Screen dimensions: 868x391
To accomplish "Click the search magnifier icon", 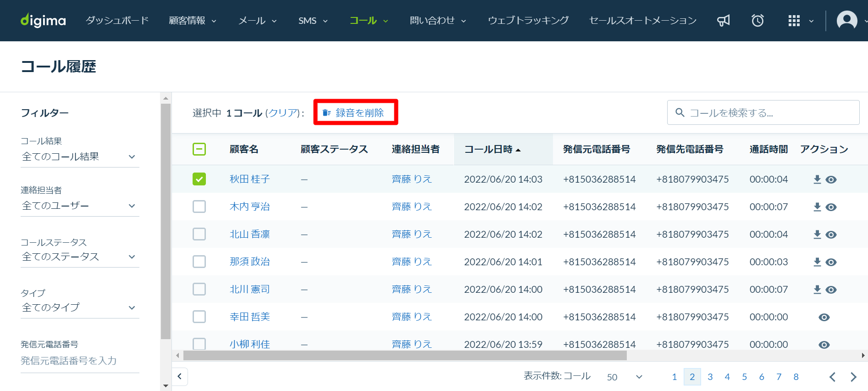I will tap(680, 112).
